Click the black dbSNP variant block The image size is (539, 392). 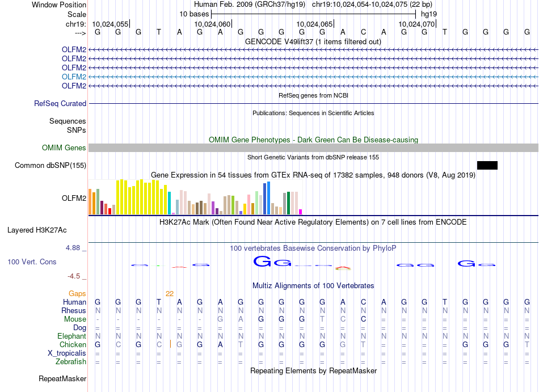pyautogui.click(x=487, y=165)
